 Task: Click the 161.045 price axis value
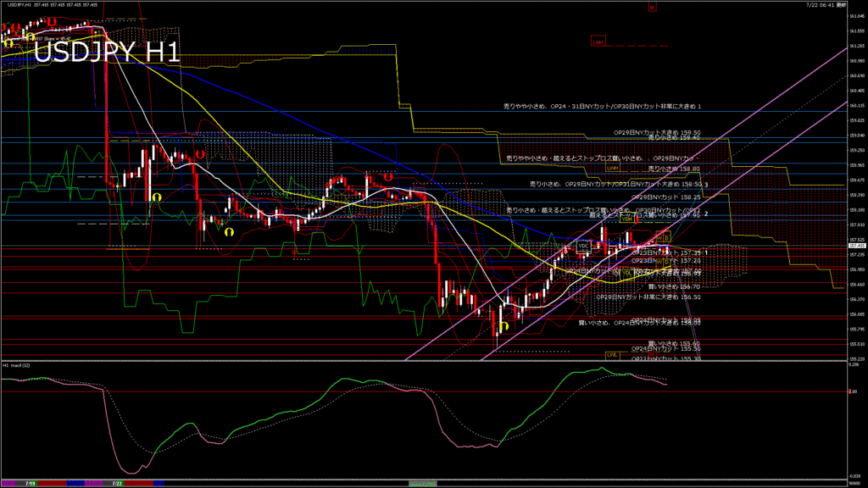pyautogui.click(x=857, y=16)
